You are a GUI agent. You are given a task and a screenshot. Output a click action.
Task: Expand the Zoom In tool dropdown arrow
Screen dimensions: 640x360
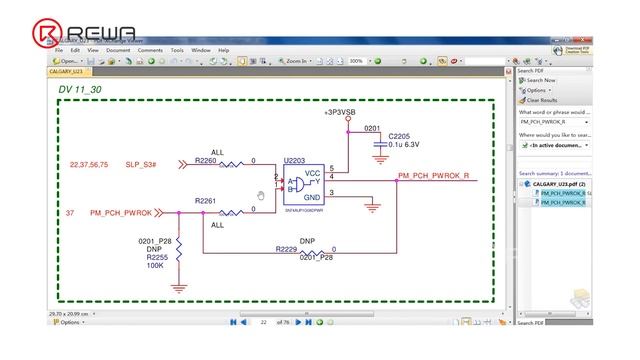(x=311, y=61)
